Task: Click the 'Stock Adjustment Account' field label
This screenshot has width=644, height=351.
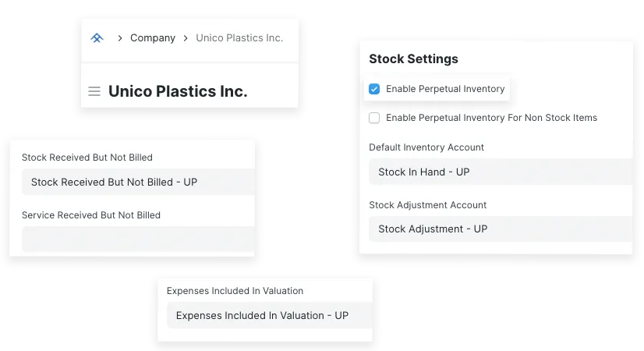Action: tap(427, 205)
